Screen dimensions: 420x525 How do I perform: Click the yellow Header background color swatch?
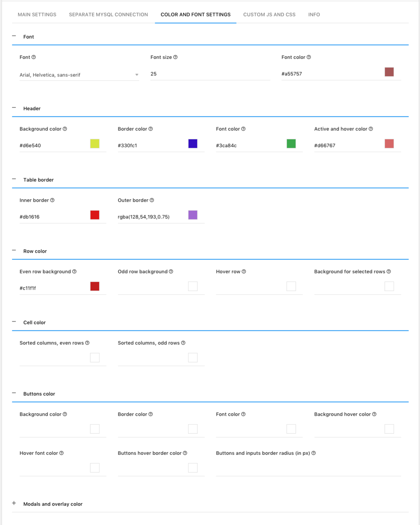(95, 144)
